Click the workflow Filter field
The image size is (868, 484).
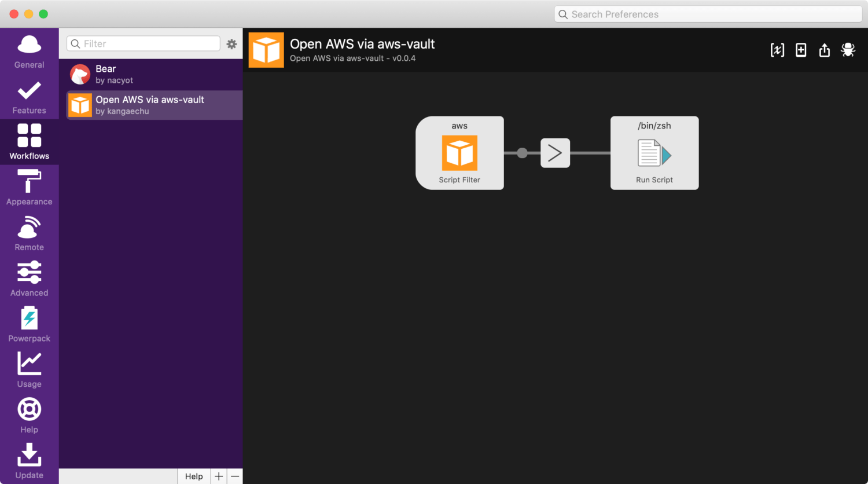click(x=144, y=43)
